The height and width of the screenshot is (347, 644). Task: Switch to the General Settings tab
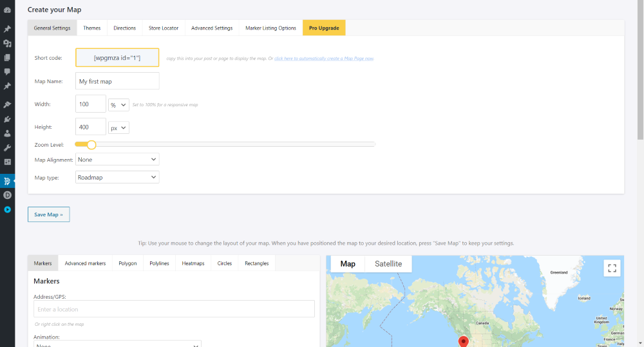[x=52, y=28]
